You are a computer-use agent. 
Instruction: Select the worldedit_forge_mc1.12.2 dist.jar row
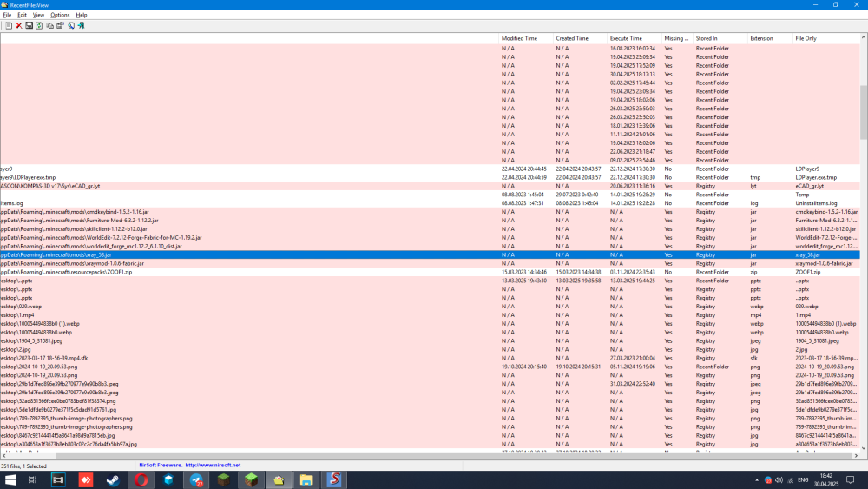click(x=430, y=246)
